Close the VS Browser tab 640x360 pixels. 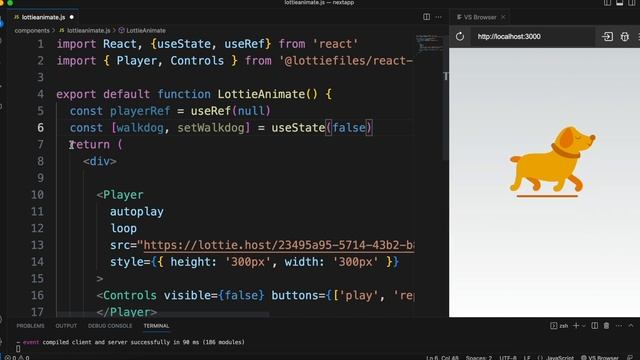503,17
